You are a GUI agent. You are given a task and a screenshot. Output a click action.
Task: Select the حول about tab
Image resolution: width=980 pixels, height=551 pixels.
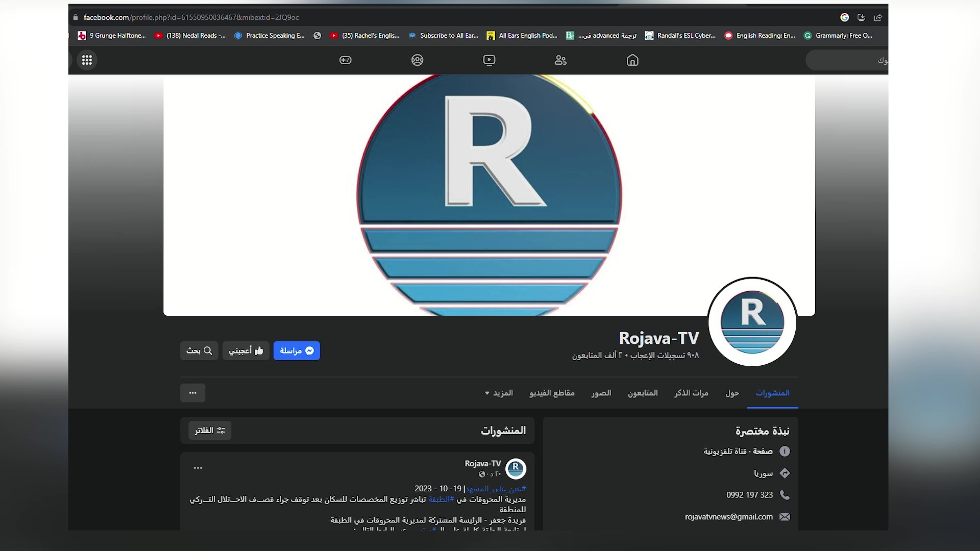[x=732, y=393]
